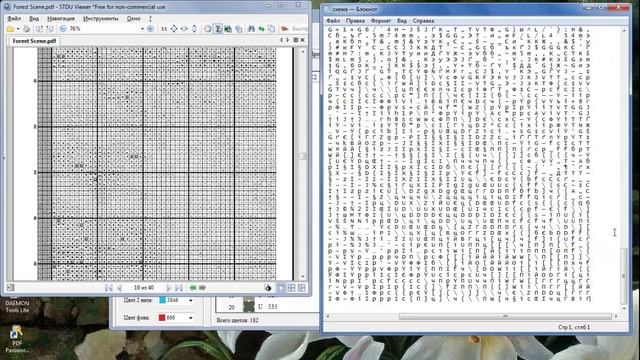Image resolution: width=640 pixels, height=360 pixels.
Task: Open the Вид menu in Notepad
Action: pos(402,21)
